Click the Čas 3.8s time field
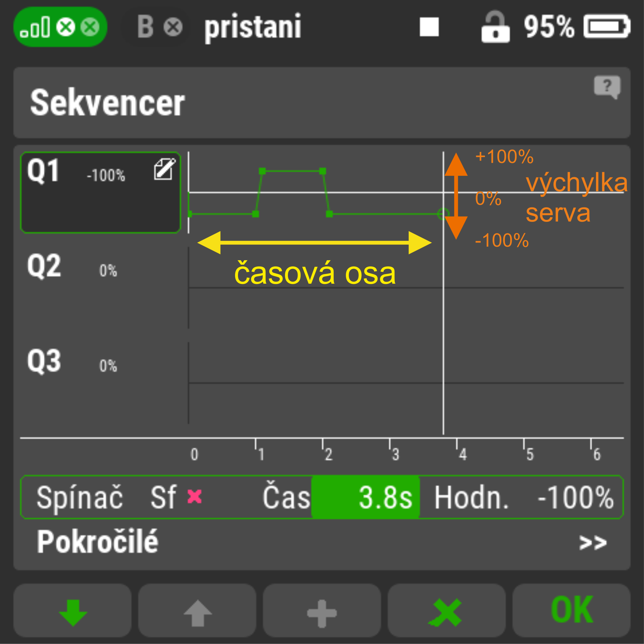 [365, 497]
